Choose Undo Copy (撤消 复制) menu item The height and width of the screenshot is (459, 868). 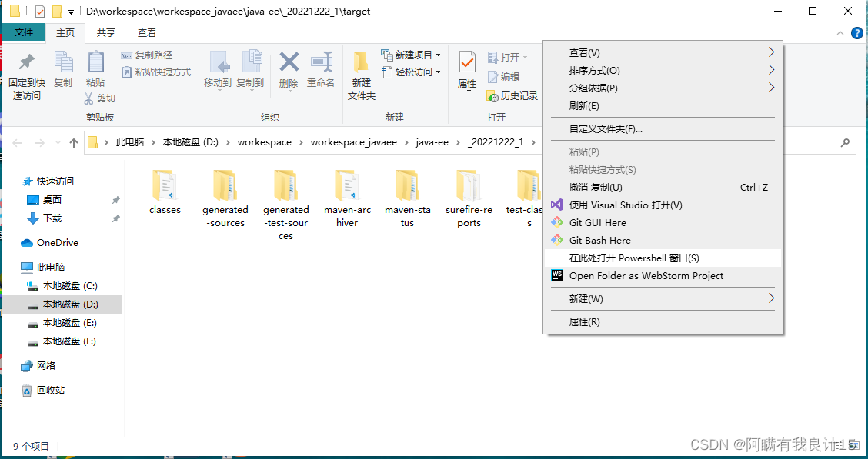tap(663, 188)
